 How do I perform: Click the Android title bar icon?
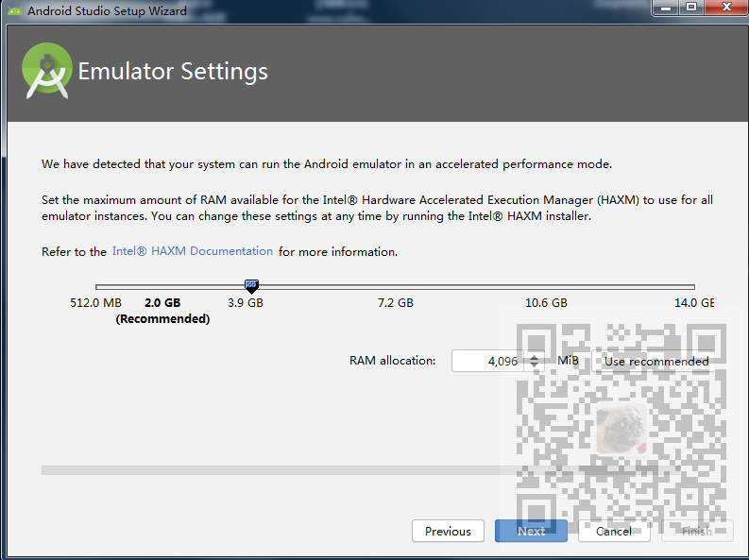click(x=15, y=10)
